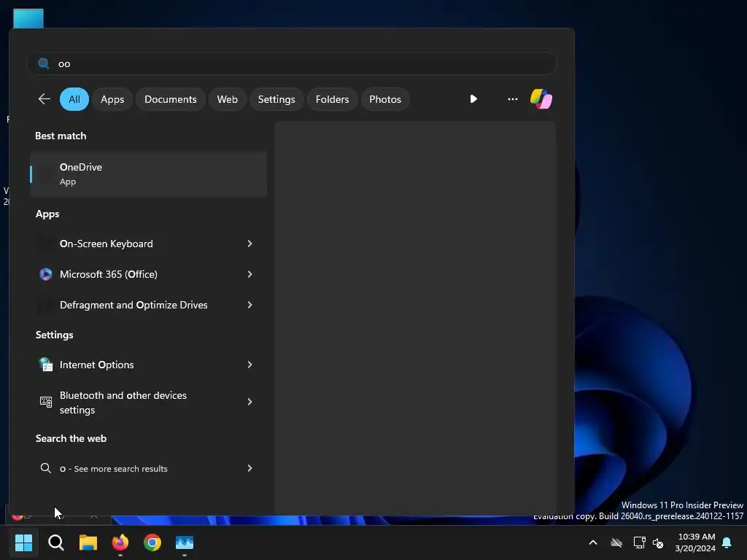Click the desktop icon at top left
The image size is (747, 560).
(x=28, y=18)
